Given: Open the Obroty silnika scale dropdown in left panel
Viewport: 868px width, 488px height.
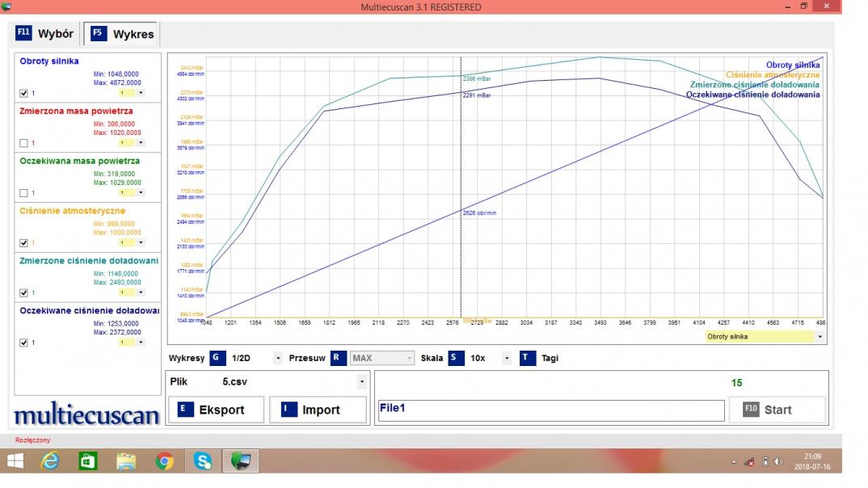Looking at the screenshot, I should [x=141, y=93].
